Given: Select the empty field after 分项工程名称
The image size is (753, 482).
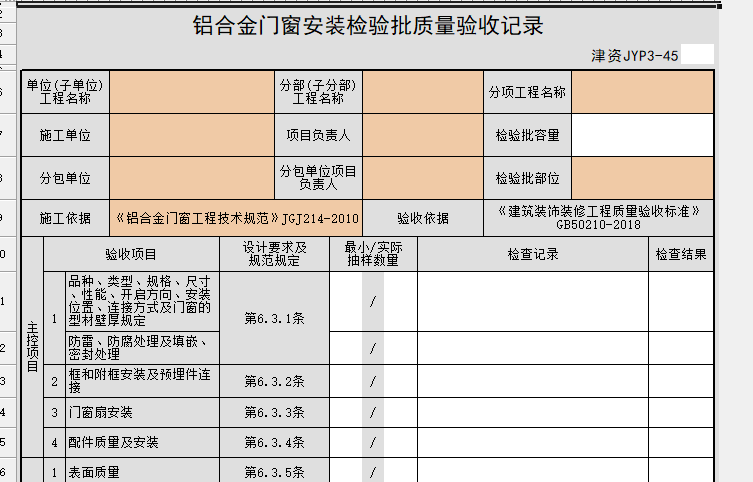Looking at the screenshot, I should click(x=642, y=93).
